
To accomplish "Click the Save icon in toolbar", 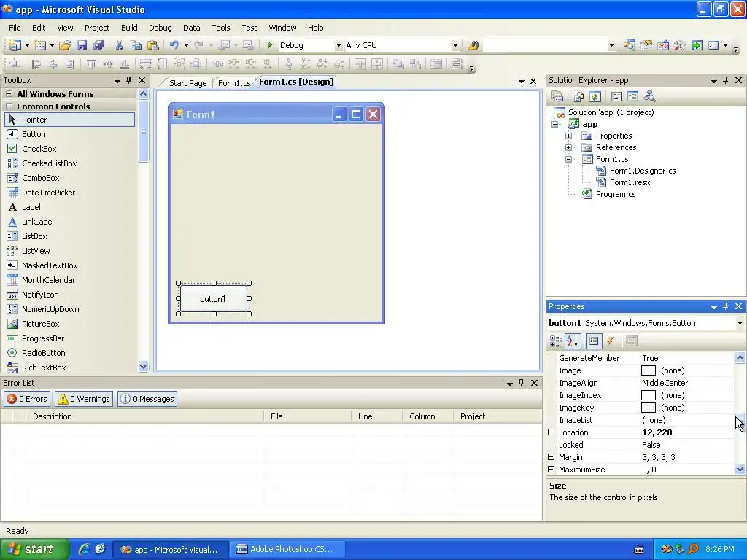I will [x=82, y=45].
